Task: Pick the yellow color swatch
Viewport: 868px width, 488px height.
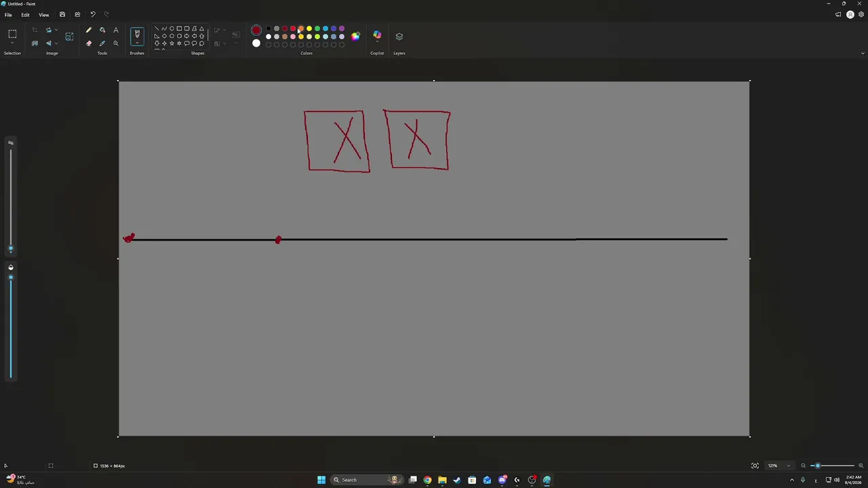Action: click(x=309, y=28)
